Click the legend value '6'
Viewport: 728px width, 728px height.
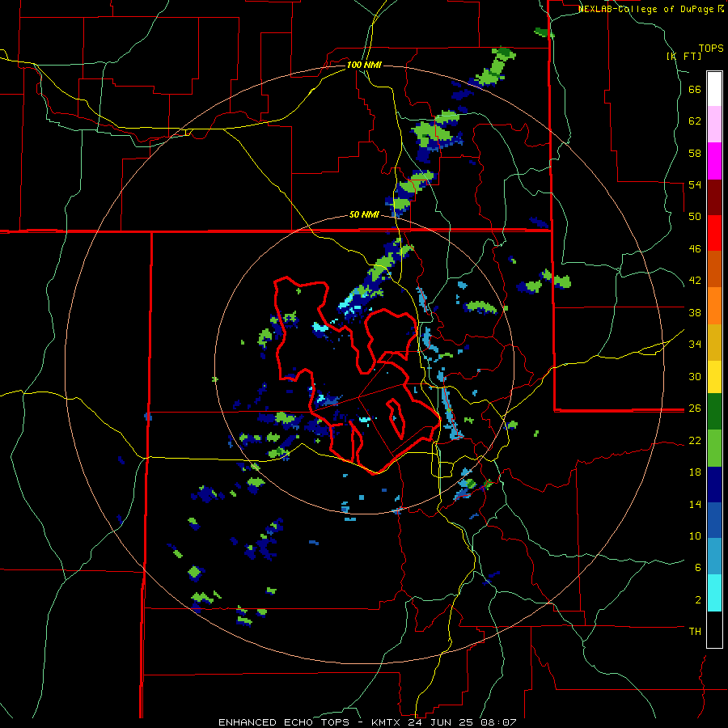tap(697, 568)
